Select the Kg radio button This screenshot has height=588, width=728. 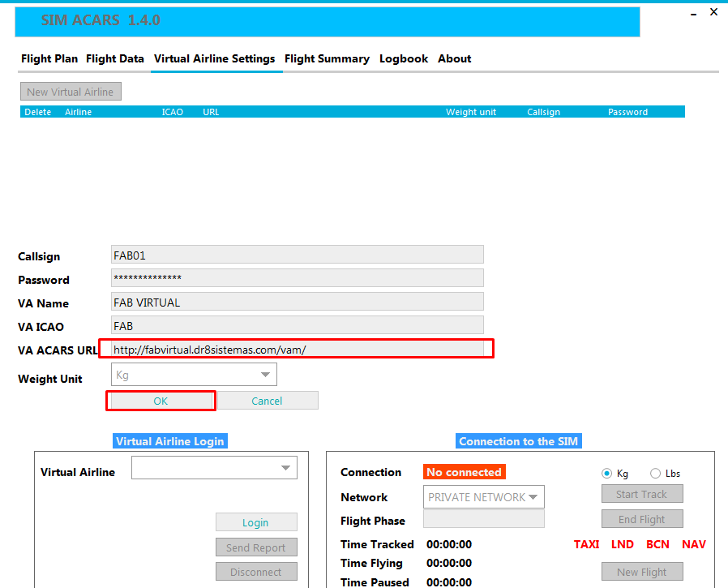[606, 474]
